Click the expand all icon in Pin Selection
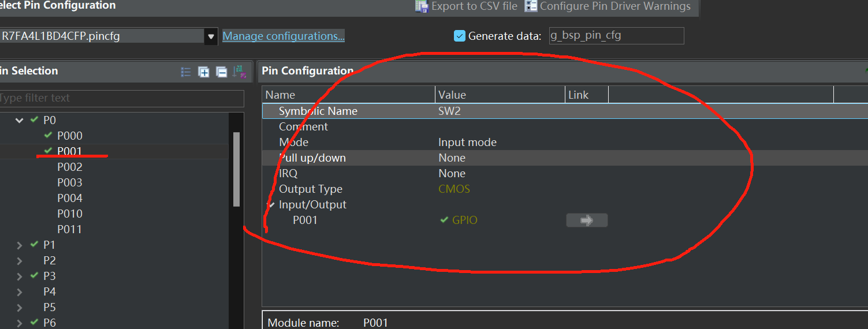 203,72
